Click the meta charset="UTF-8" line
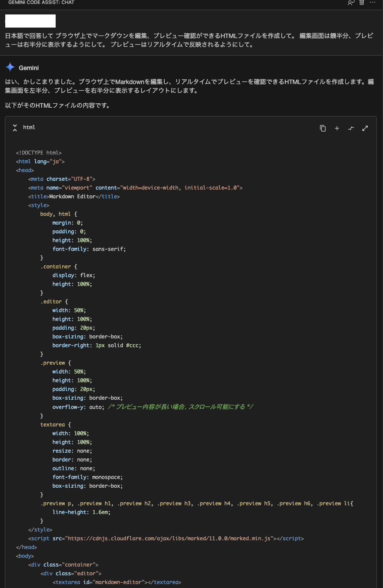 62,179
